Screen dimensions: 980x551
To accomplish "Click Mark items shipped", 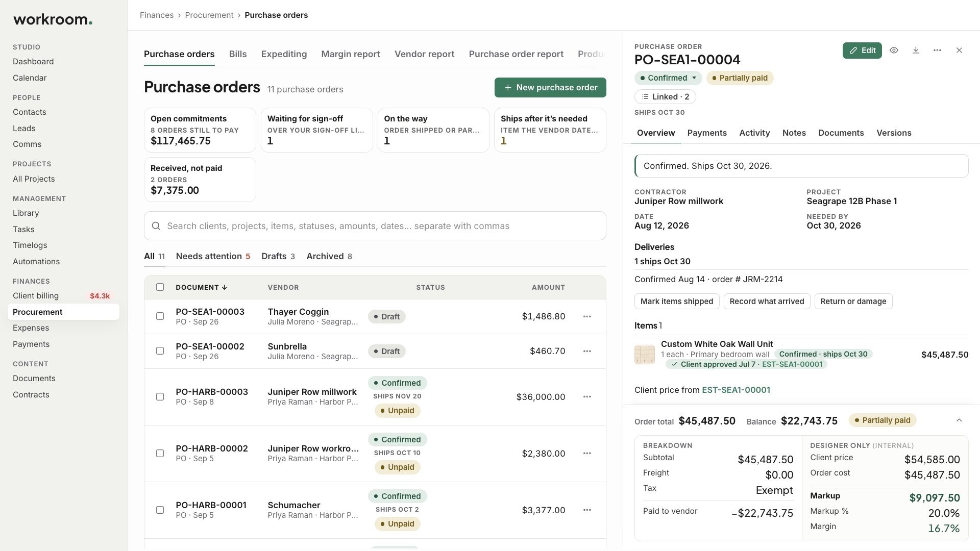I will pyautogui.click(x=677, y=302).
